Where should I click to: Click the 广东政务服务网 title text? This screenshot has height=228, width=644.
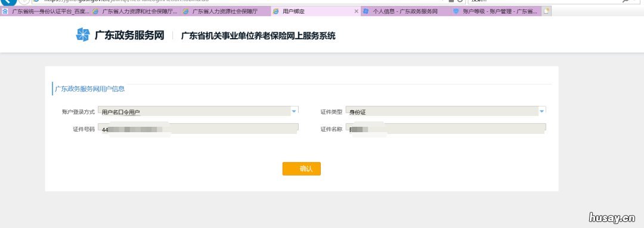pos(129,35)
